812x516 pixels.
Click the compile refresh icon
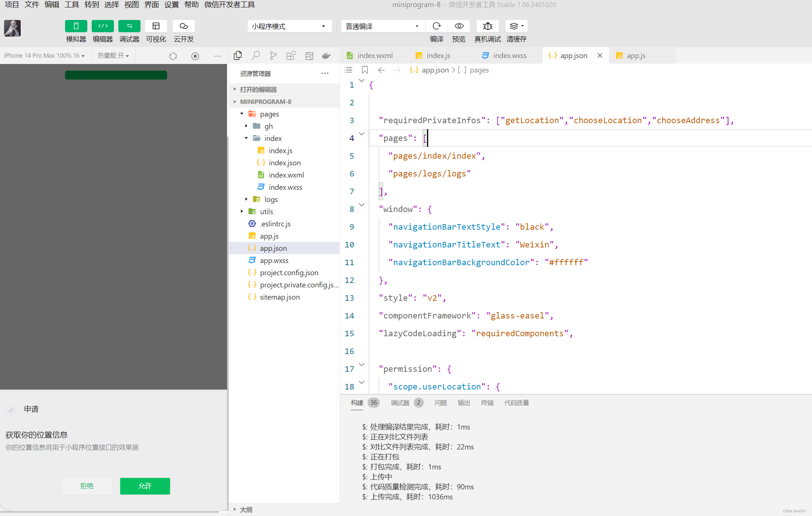[x=437, y=26]
